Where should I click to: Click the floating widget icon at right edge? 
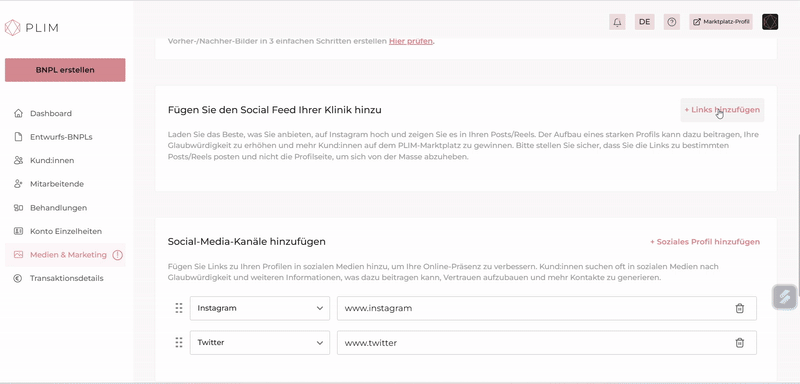click(x=785, y=297)
